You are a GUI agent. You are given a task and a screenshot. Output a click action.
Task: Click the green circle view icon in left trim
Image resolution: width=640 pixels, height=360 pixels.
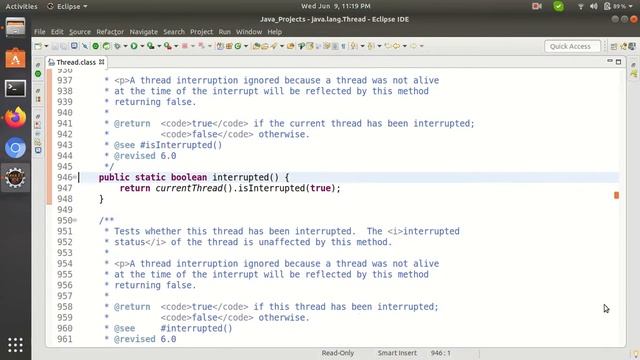pos(38,74)
